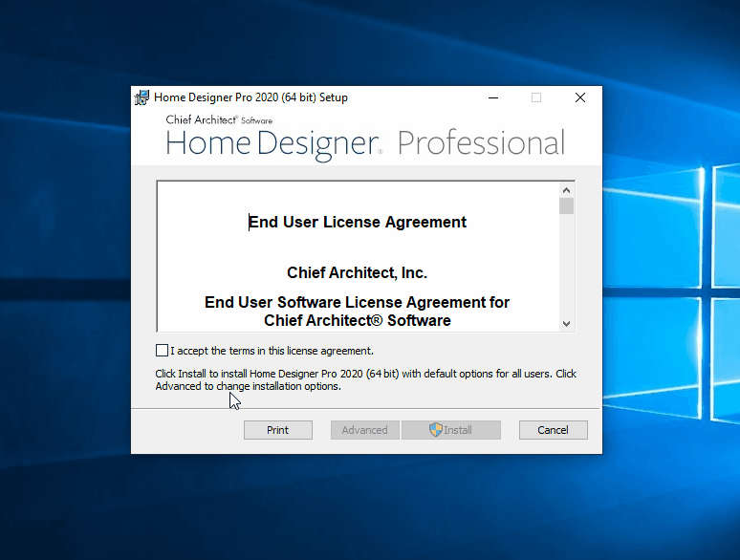The height and width of the screenshot is (560, 740).
Task: Click 'End User Software License Agreement for' line
Action: click(357, 302)
